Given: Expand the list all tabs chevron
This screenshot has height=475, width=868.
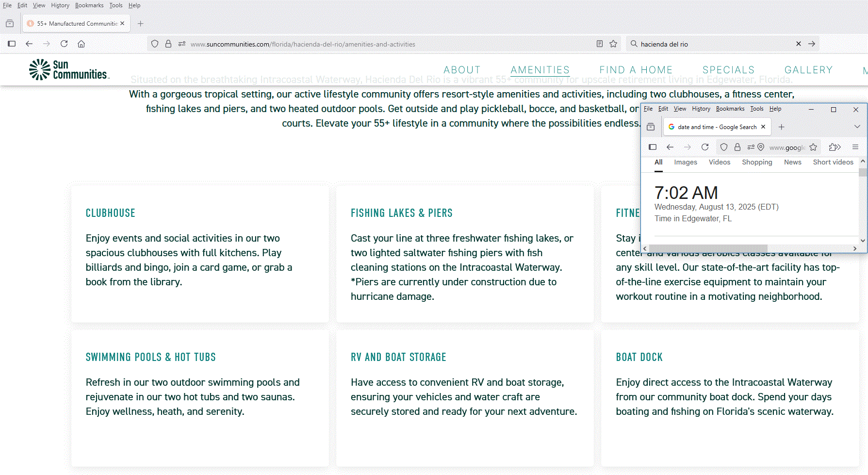Looking at the screenshot, I should 857,127.
